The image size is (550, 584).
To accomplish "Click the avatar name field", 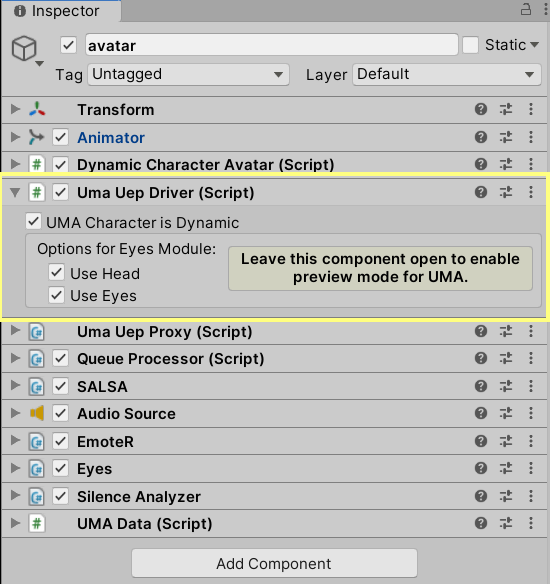I will [x=272, y=45].
